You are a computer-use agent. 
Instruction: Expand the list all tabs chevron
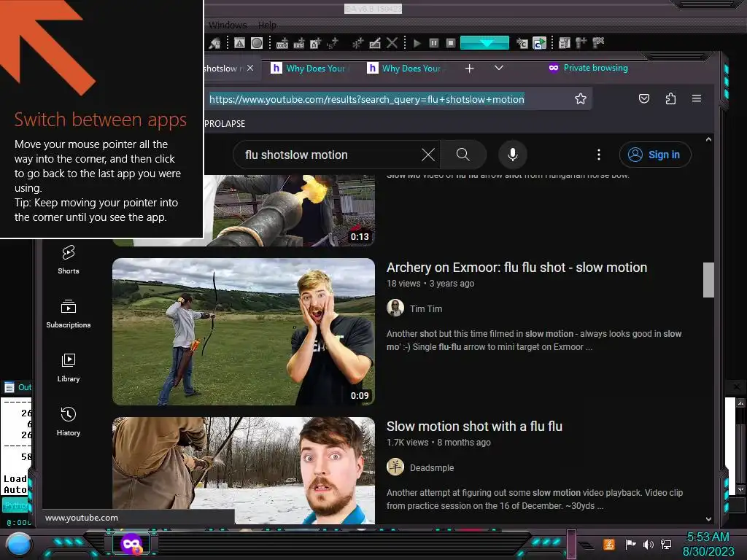point(499,68)
